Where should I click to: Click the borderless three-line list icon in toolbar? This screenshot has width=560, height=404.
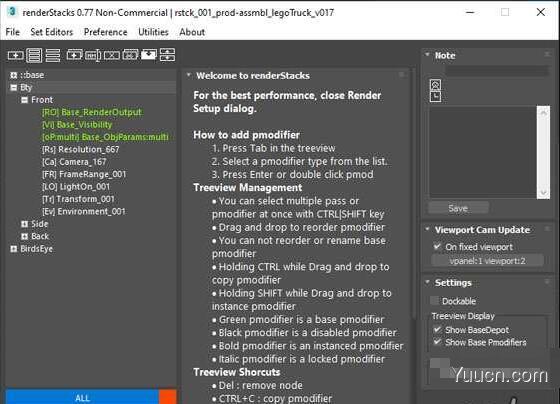53,55
